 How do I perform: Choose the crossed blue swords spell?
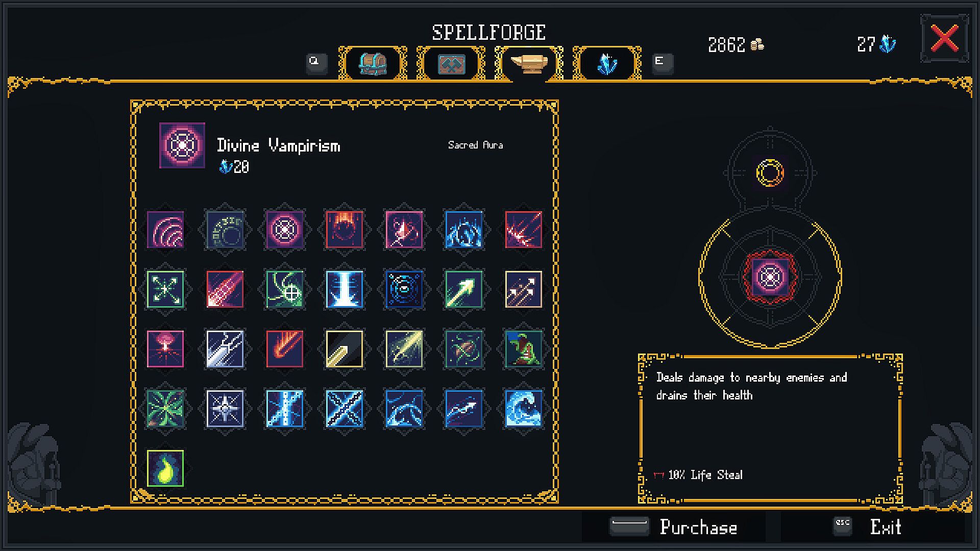[x=345, y=409]
